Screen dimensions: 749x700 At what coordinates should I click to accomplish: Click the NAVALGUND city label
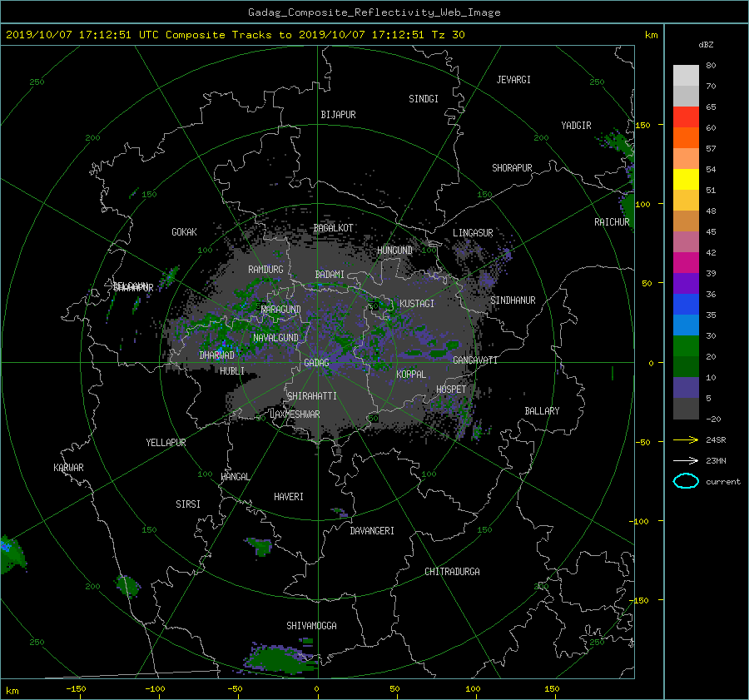pos(275,338)
